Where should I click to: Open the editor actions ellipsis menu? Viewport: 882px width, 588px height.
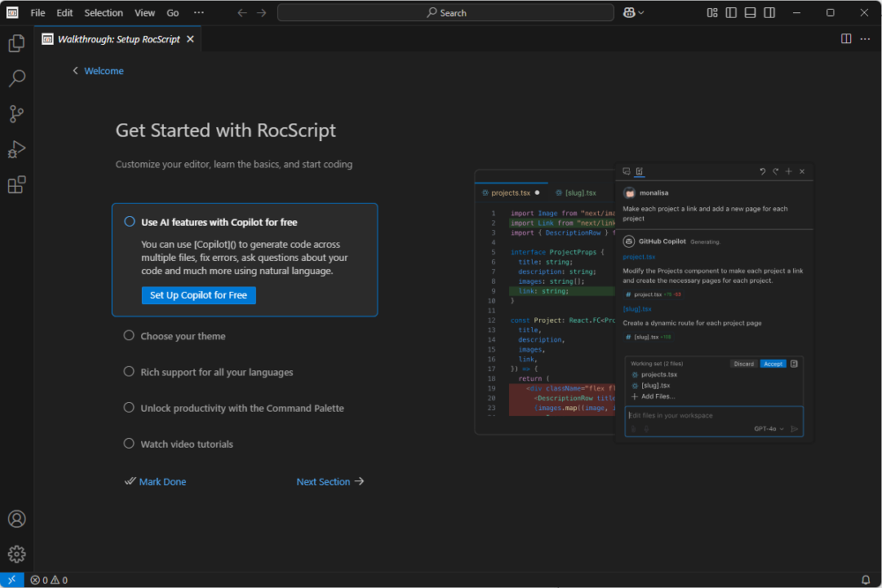864,39
